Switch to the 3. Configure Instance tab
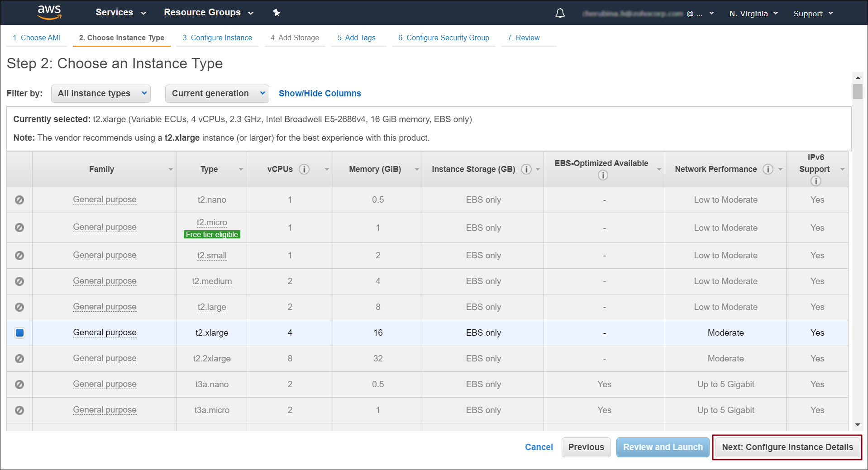Image resolution: width=868 pixels, height=470 pixels. (217, 38)
